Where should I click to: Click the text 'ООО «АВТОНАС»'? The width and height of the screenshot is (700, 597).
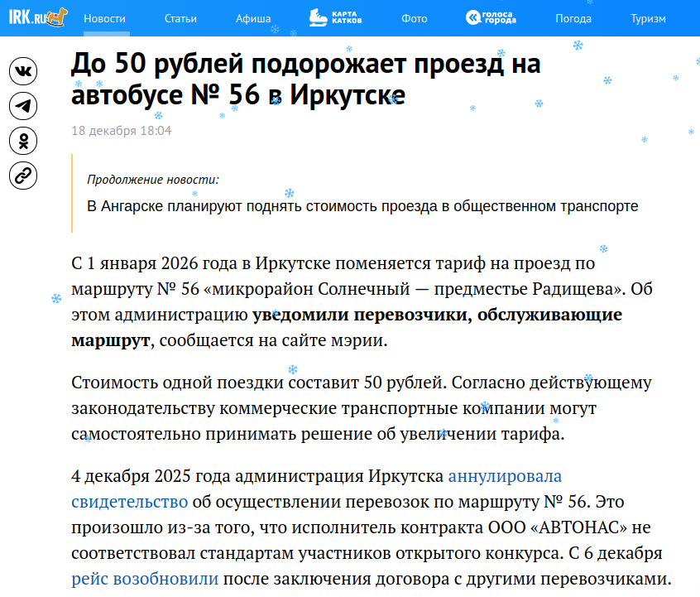[557, 527]
